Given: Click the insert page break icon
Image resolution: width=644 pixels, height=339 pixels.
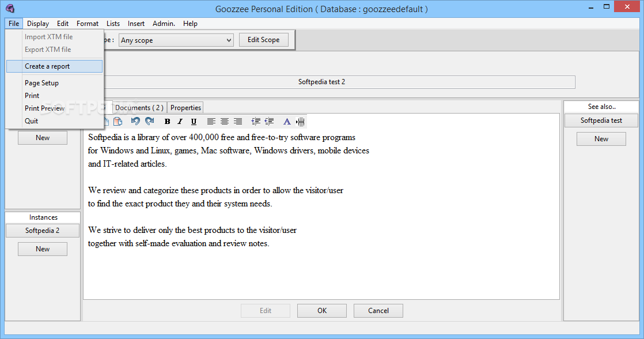Looking at the screenshot, I should click(300, 122).
